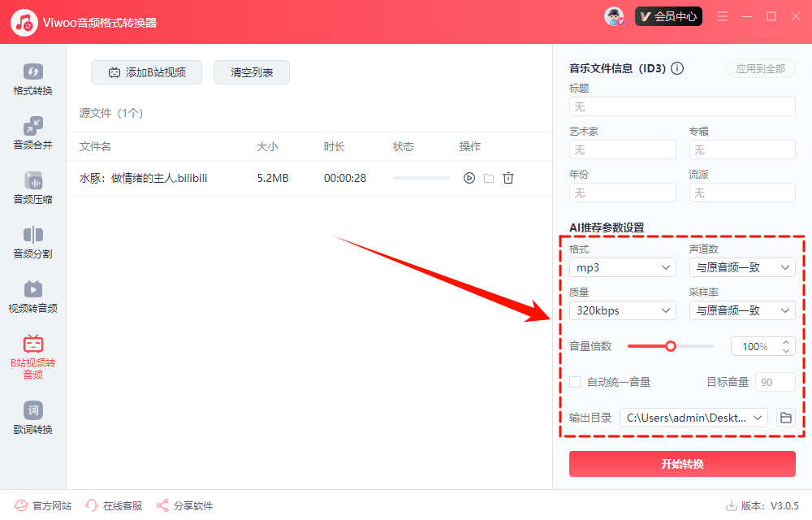Viewport: 812px width, 520px height.
Task: Click the 清空列表 button
Action: point(251,71)
